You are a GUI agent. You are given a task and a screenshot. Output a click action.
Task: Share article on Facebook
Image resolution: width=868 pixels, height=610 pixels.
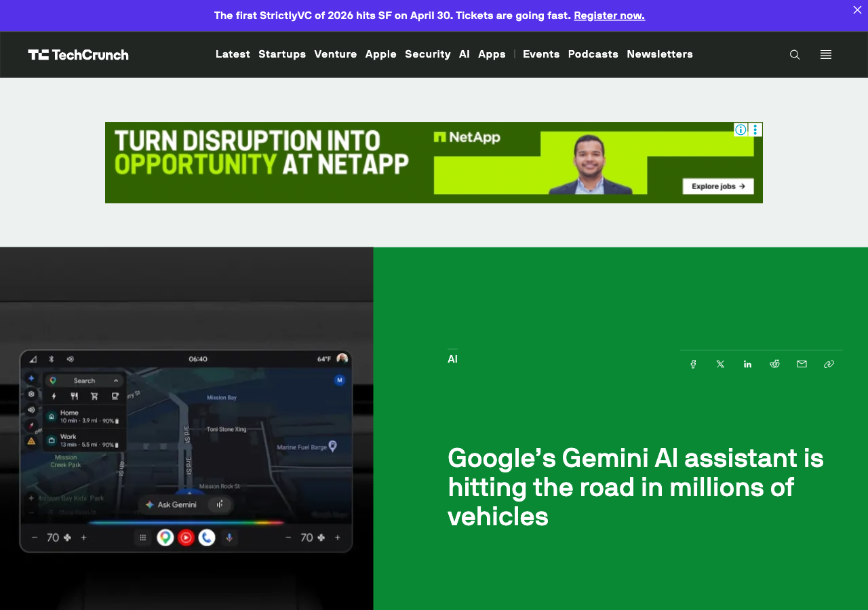[x=693, y=364]
